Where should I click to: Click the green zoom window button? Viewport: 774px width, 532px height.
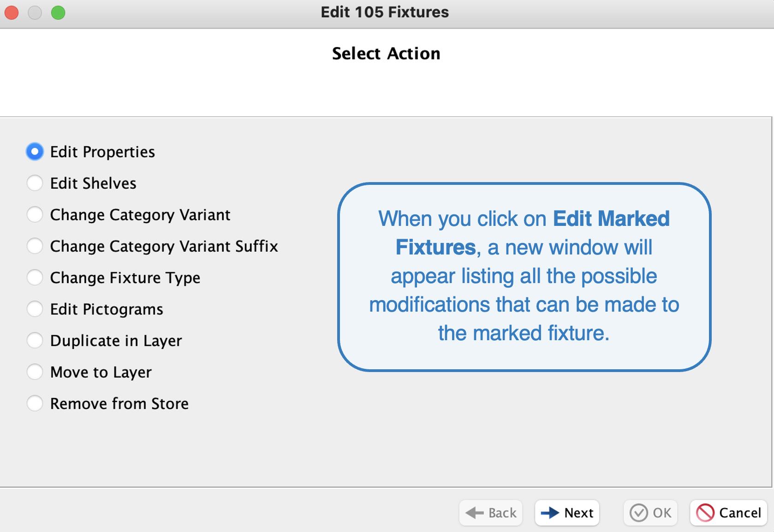point(58,12)
